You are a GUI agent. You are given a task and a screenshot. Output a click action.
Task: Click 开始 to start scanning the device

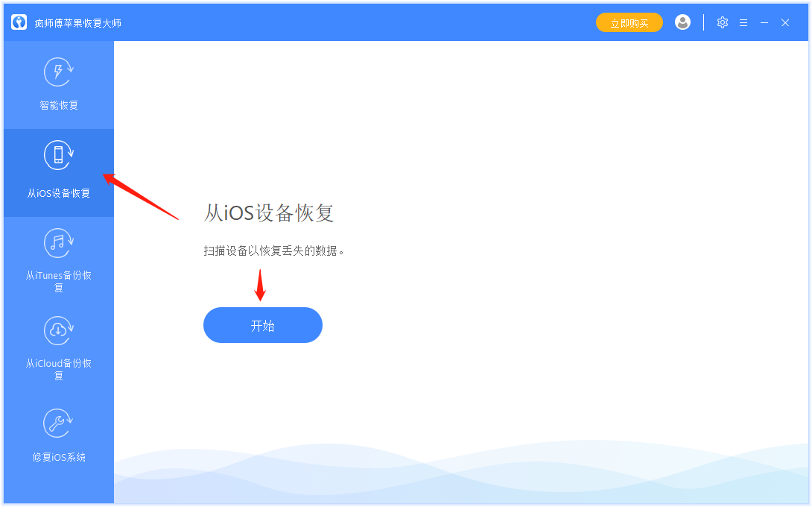pos(262,325)
